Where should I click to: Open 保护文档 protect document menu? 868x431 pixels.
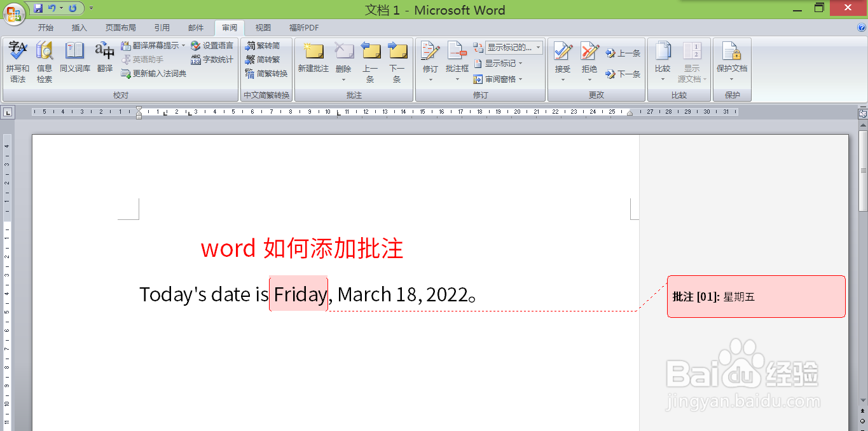pyautogui.click(x=732, y=62)
